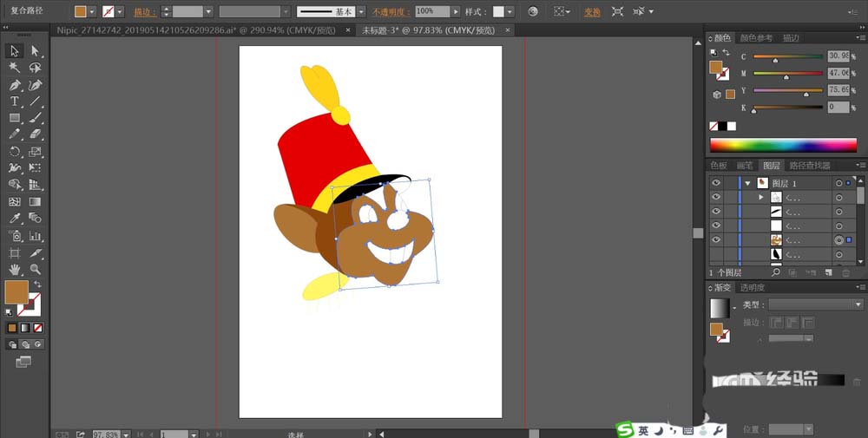Toggle eye icon of black stroke sublayer

pos(716,212)
